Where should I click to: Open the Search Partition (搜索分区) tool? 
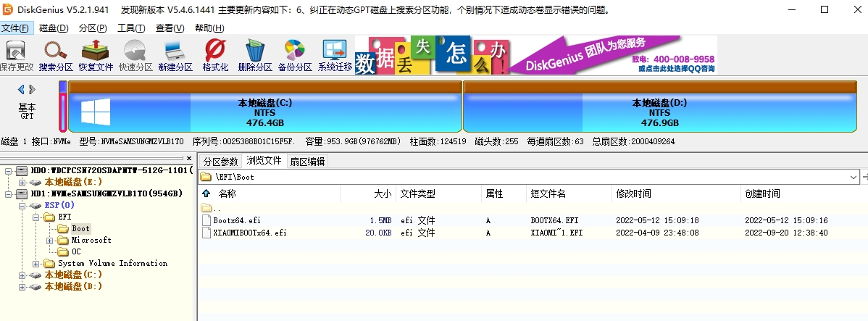click(x=56, y=56)
